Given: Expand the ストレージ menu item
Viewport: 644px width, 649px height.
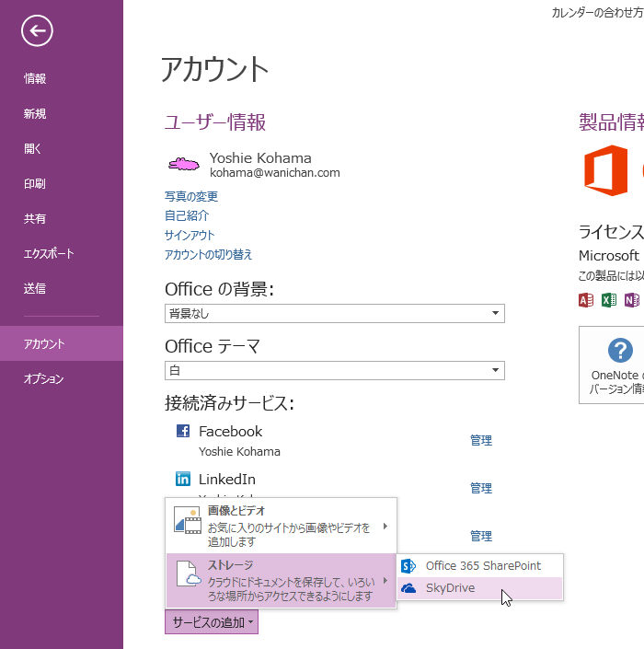Looking at the screenshot, I should [282, 580].
